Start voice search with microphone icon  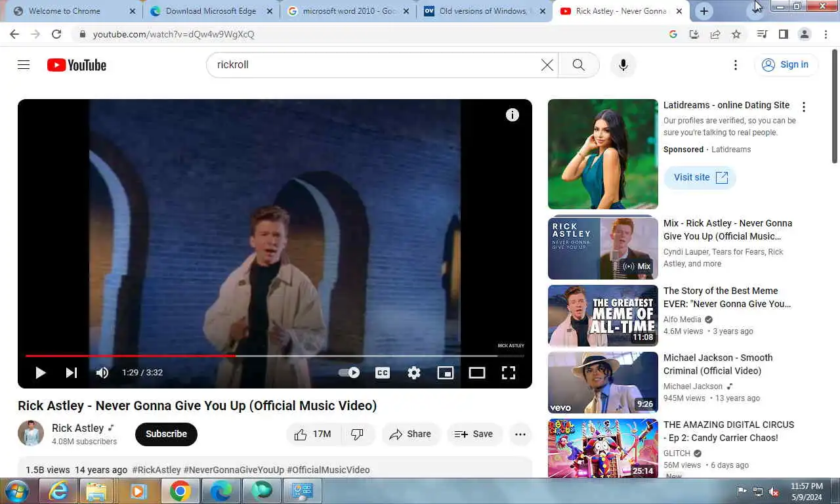pos(623,65)
